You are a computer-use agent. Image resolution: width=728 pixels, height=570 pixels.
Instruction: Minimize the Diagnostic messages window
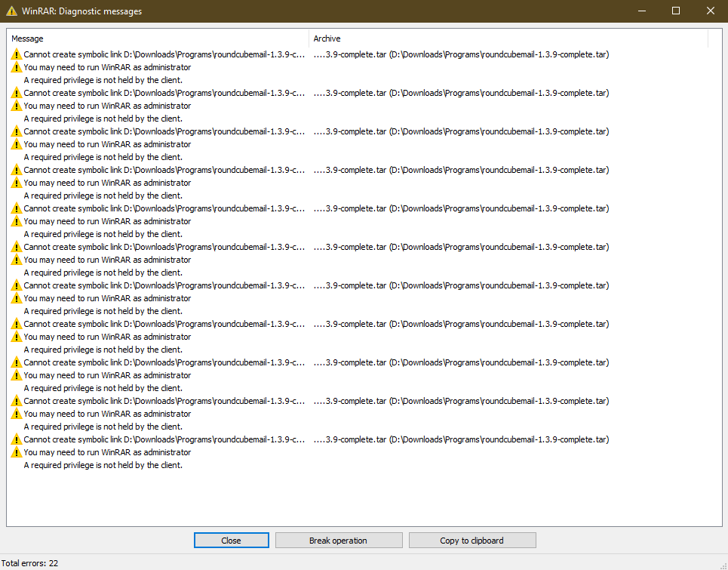[x=641, y=11]
